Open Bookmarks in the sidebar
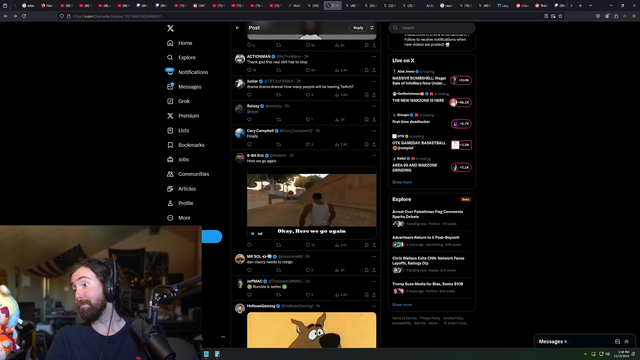Screen dimensions: 640x360 click(186, 145)
